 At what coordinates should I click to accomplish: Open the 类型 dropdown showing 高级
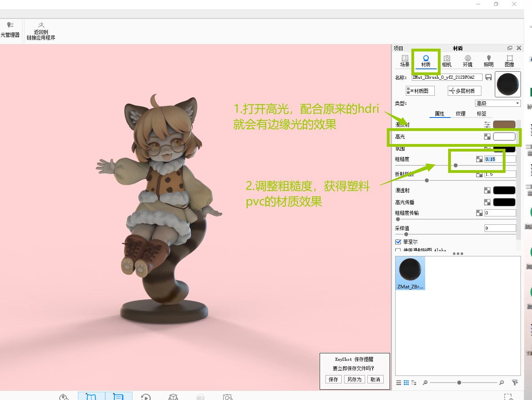(x=498, y=103)
